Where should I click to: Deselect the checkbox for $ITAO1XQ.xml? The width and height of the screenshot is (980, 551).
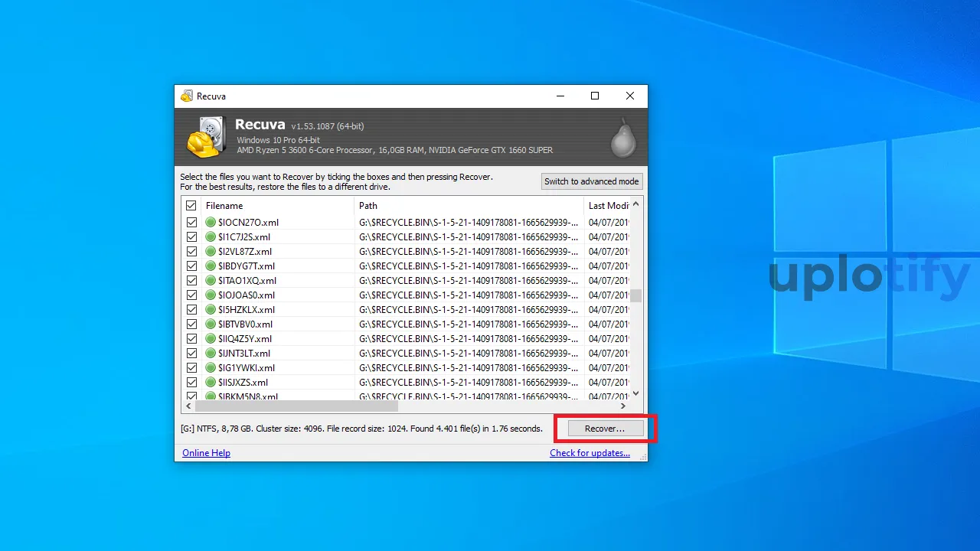click(x=191, y=281)
